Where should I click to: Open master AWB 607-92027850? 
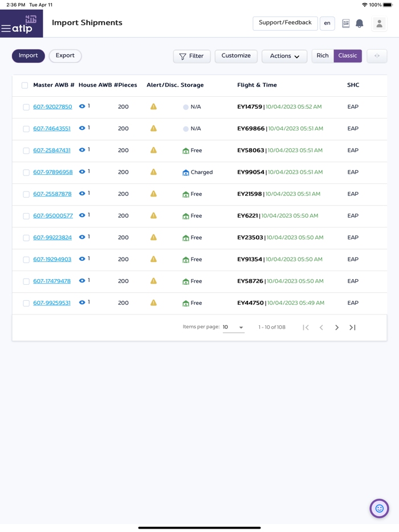(x=52, y=107)
